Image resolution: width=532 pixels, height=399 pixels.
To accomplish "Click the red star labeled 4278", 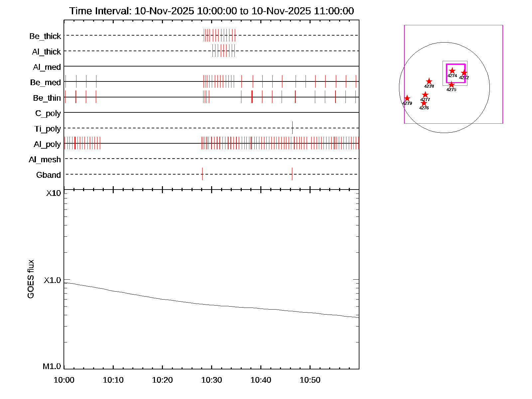I will pos(429,81).
